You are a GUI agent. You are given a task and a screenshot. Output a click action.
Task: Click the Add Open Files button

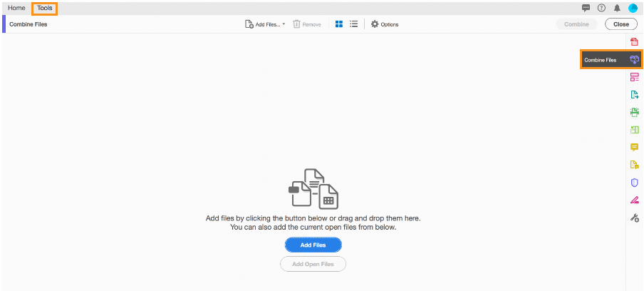[x=313, y=264]
